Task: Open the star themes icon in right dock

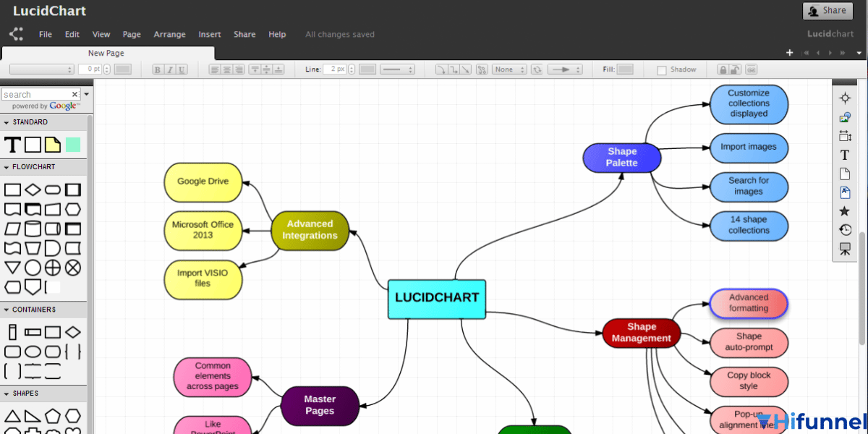Action: point(844,211)
